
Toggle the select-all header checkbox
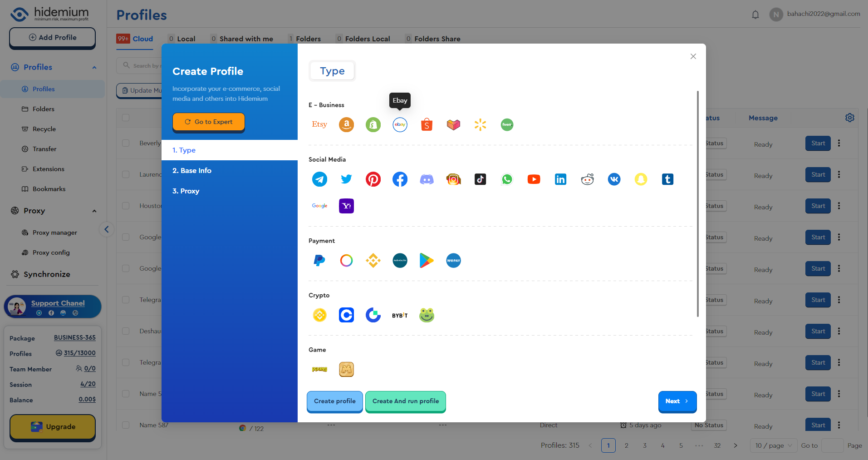point(126,118)
